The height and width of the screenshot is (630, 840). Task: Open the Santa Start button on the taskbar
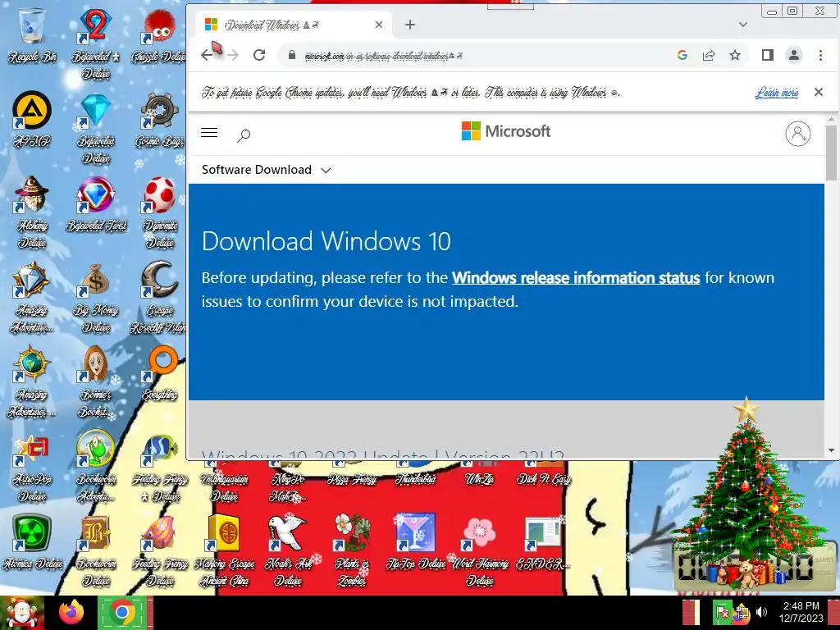21,613
